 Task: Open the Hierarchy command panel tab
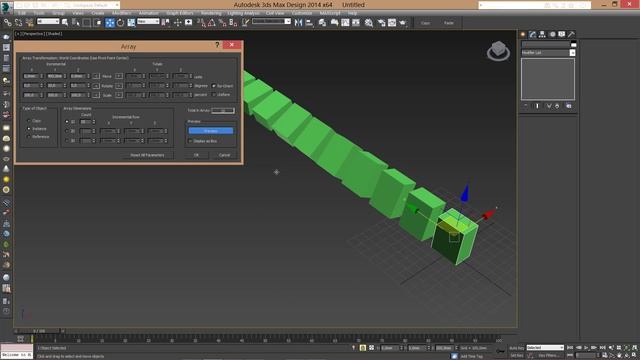(542, 34)
